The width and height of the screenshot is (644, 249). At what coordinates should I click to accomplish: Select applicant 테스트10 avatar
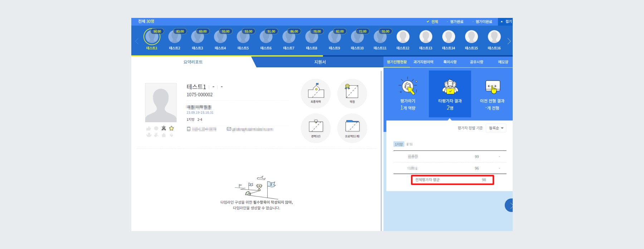click(x=357, y=37)
